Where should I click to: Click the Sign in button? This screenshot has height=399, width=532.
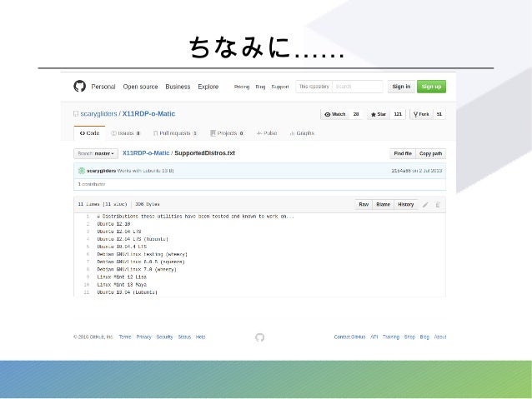coord(401,87)
